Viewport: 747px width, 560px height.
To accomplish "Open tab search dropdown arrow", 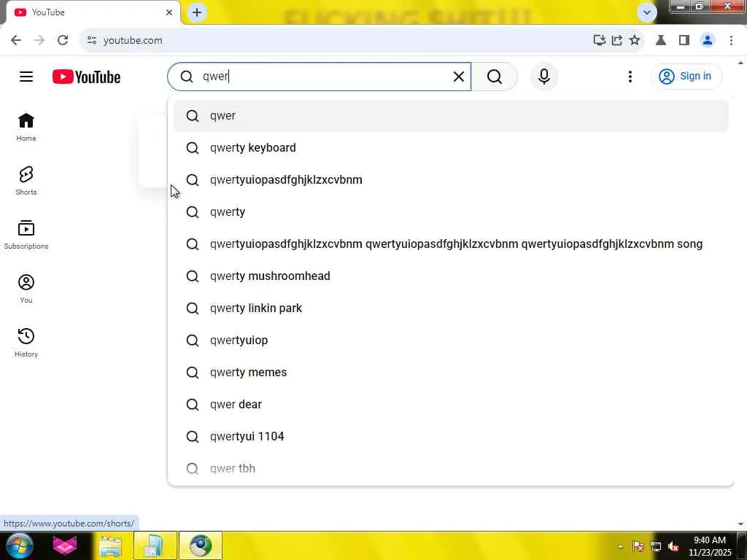I will click(647, 12).
